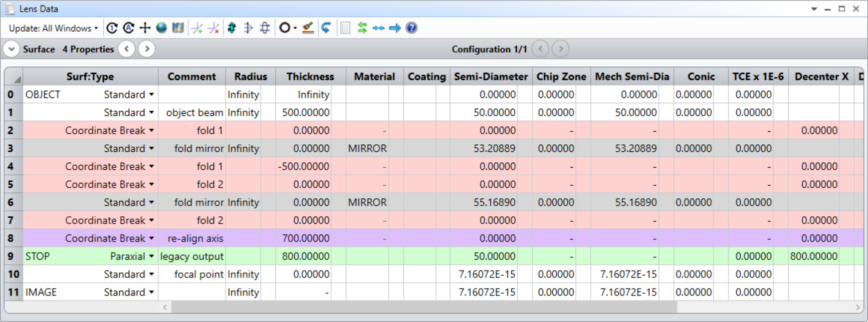The height and width of the screenshot is (322, 868).
Task: Open the Update: All Windows dropdown
Action: tap(53, 28)
